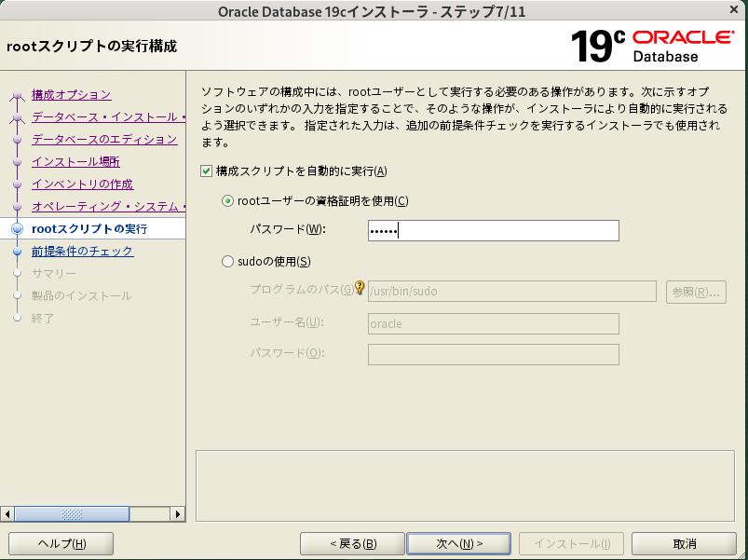Click the completed checkmark beside 構成オプション
This screenshot has height=560, width=748.
coord(19,94)
